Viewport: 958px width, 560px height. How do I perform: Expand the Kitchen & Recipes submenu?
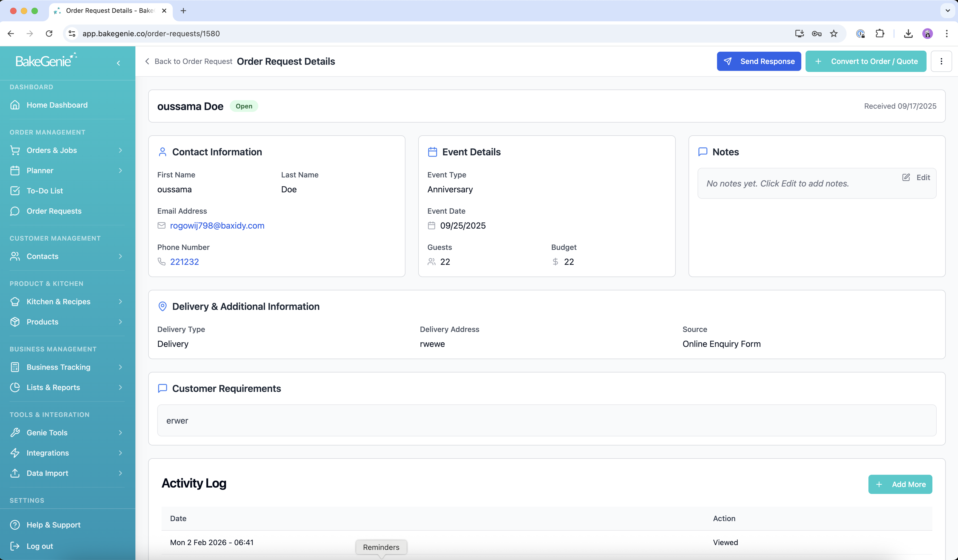(120, 302)
